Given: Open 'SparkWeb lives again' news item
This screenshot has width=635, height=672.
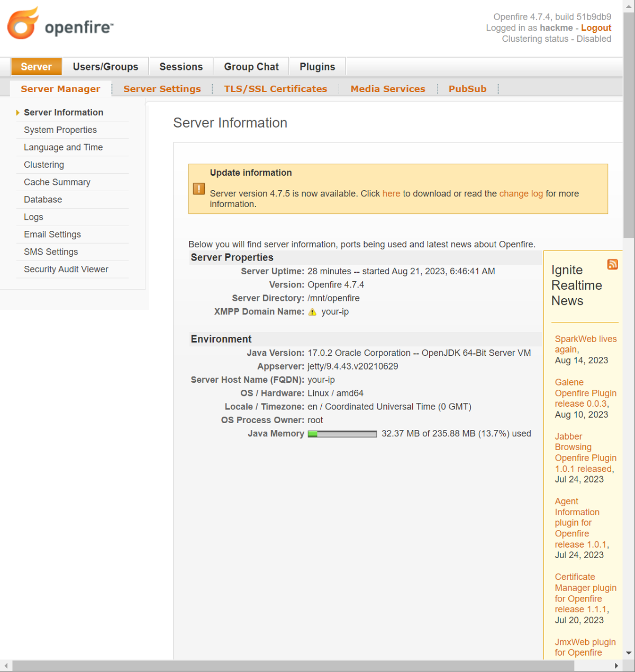Looking at the screenshot, I should pos(585,344).
